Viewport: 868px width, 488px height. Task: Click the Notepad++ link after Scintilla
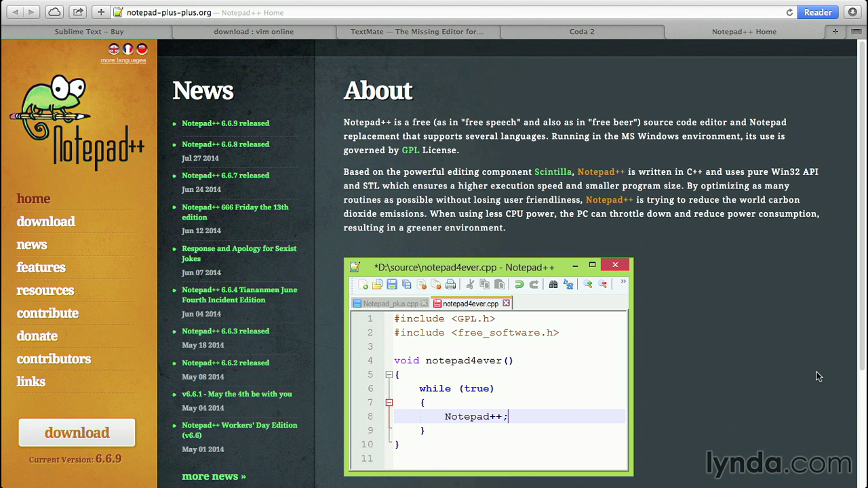601,172
